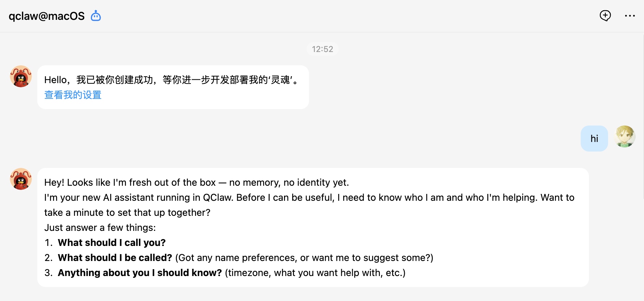Click the qclaw@macOS chat title
This screenshot has height=301, width=644.
47,16
